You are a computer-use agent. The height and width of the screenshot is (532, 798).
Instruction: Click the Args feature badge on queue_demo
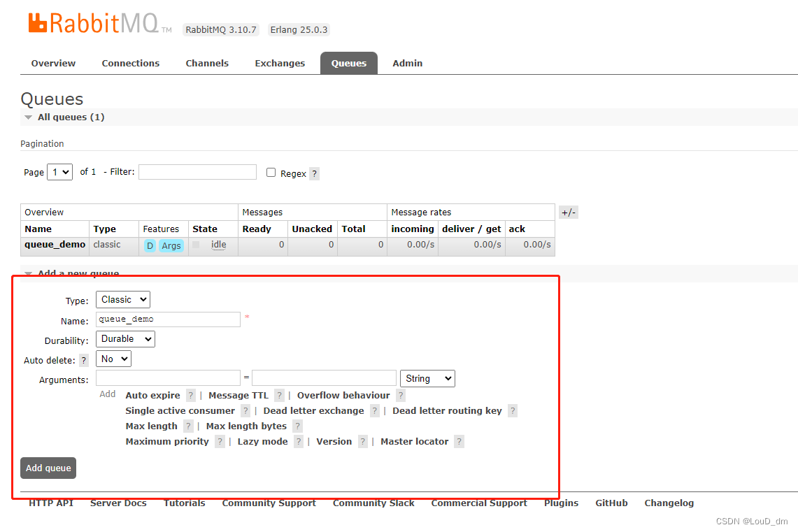[x=171, y=245]
